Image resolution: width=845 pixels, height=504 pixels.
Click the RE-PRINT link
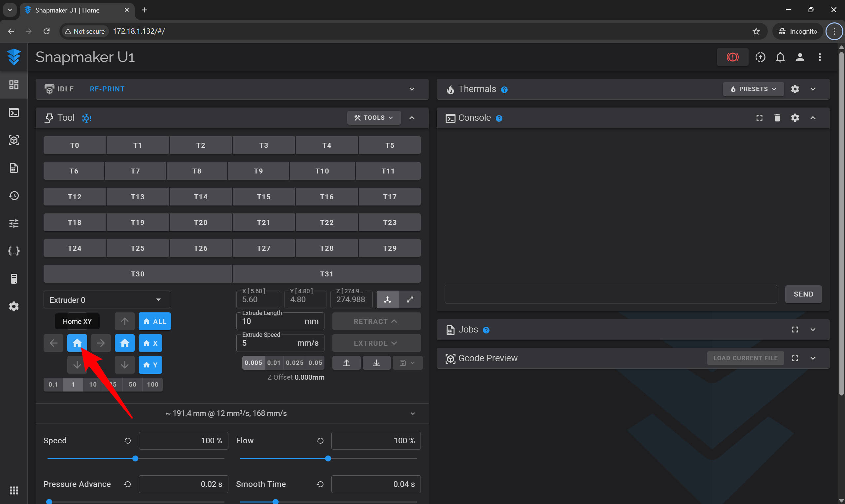107,89
